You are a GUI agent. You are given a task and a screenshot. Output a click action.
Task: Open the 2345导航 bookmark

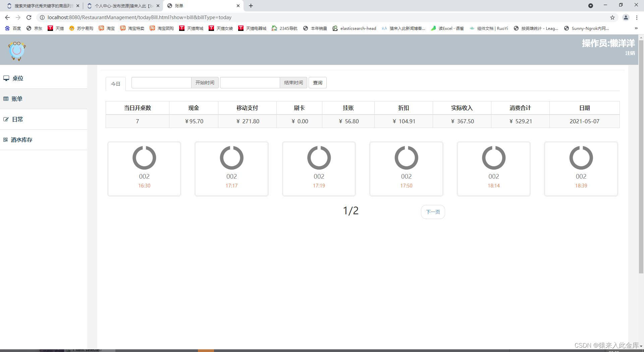(284, 28)
